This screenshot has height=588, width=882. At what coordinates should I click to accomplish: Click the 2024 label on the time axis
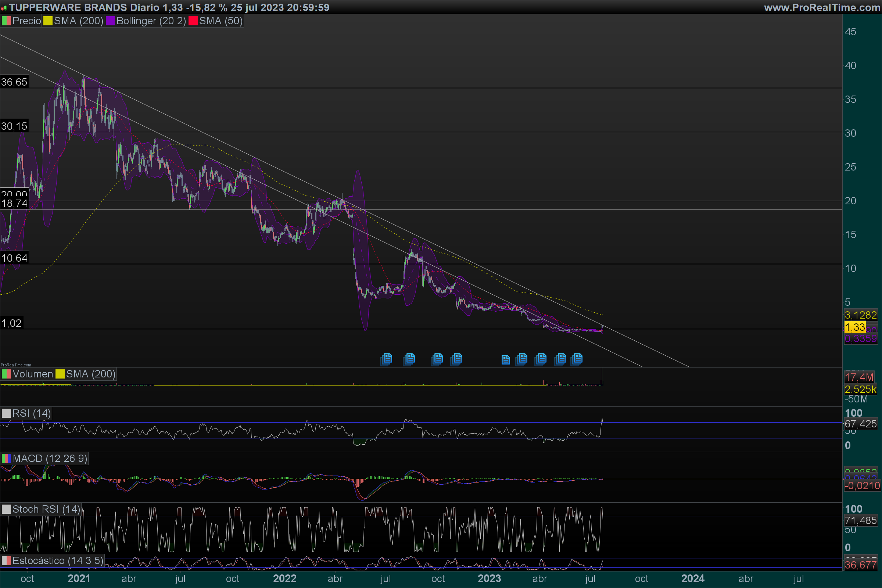[x=693, y=578]
